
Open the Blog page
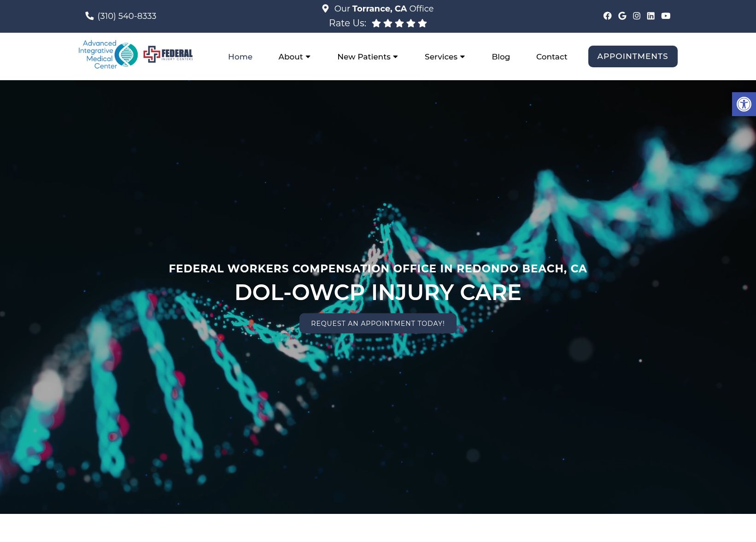[501, 57]
